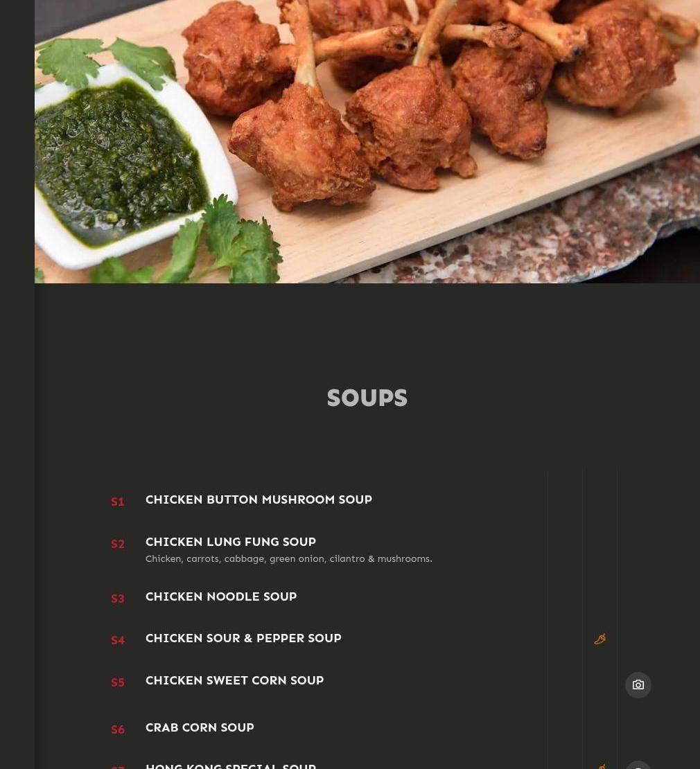This screenshot has height=769, width=700.
Task: Click the SOUPS section heading
Action: click(x=367, y=398)
